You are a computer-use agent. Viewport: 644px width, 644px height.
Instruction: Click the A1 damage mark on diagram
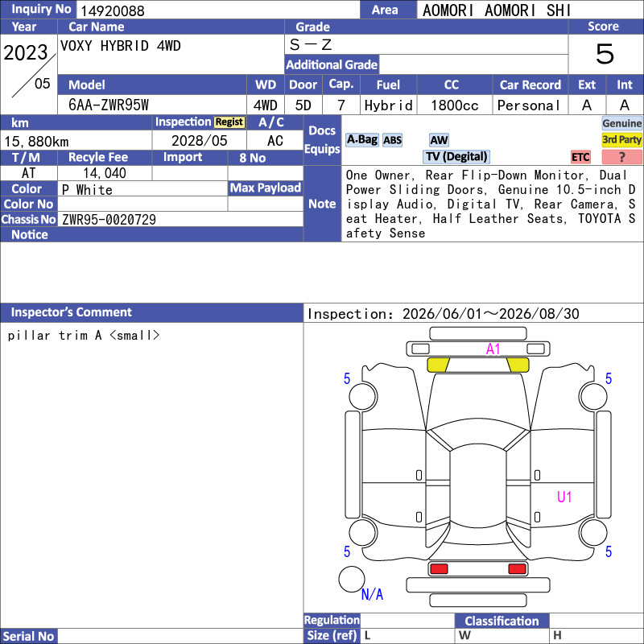point(493,349)
